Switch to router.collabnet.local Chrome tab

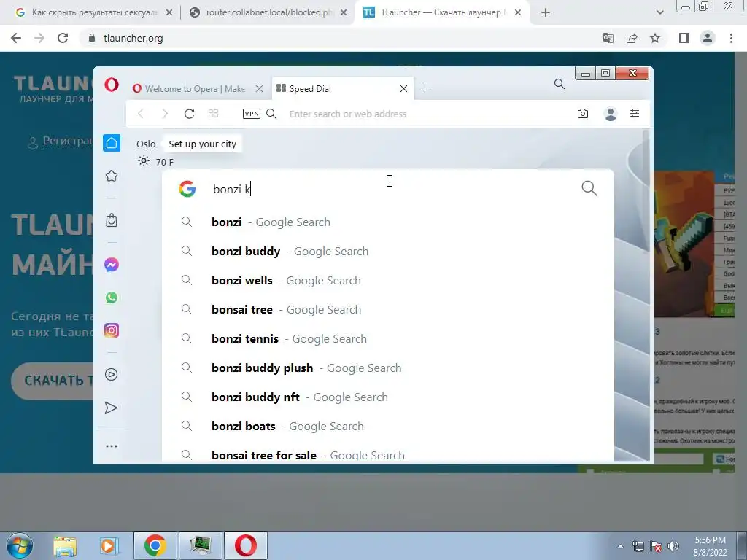coord(268,12)
